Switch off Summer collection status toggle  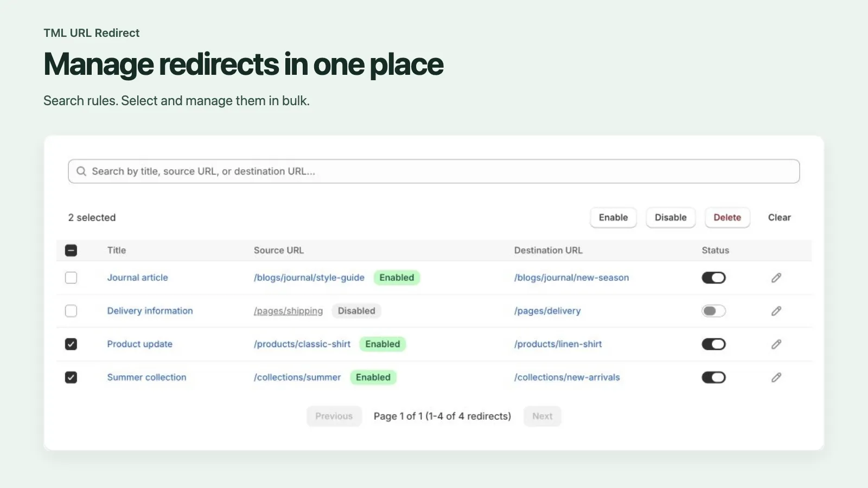(x=713, y=377)
